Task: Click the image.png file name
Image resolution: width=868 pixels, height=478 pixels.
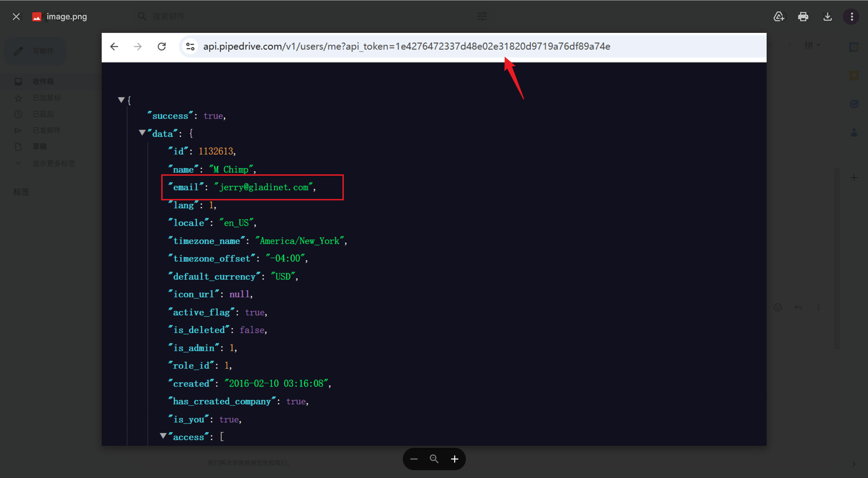Action: click(67, 17)
